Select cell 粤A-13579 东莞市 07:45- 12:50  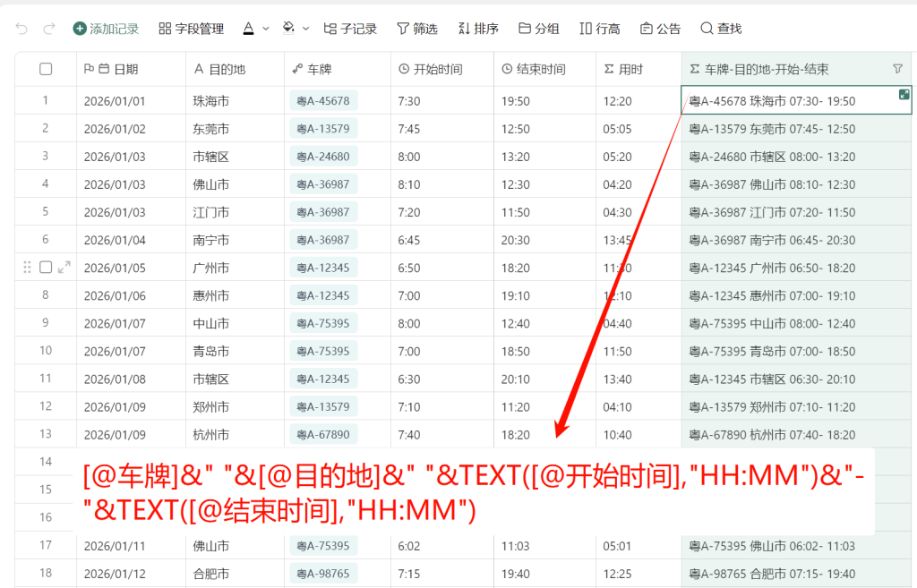point(796,129)
